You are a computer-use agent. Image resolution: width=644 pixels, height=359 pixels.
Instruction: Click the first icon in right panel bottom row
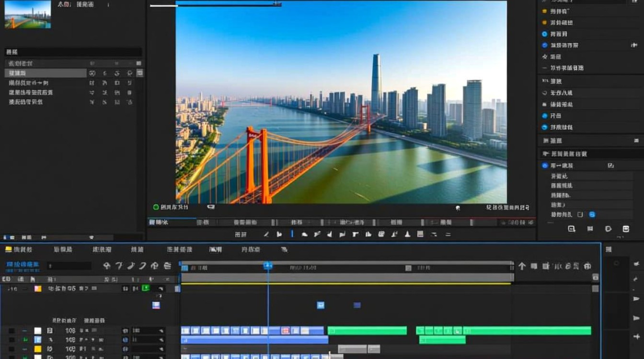(x=571, y=229)
